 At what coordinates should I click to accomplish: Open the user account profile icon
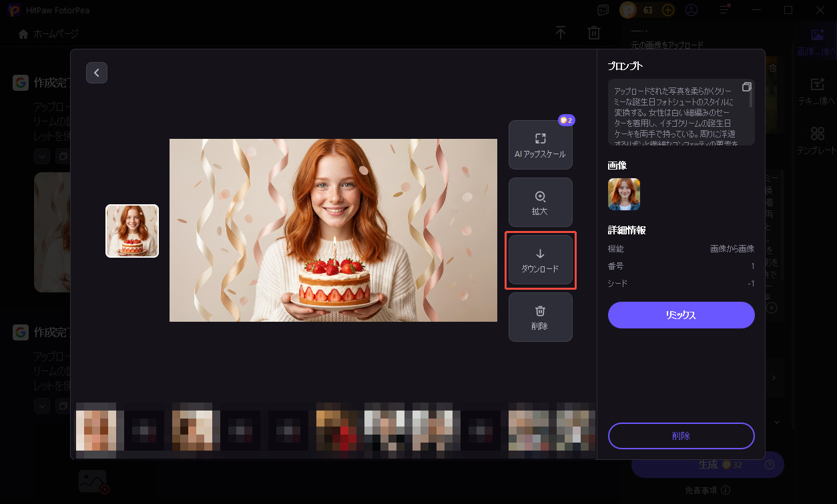coord(691,10)
